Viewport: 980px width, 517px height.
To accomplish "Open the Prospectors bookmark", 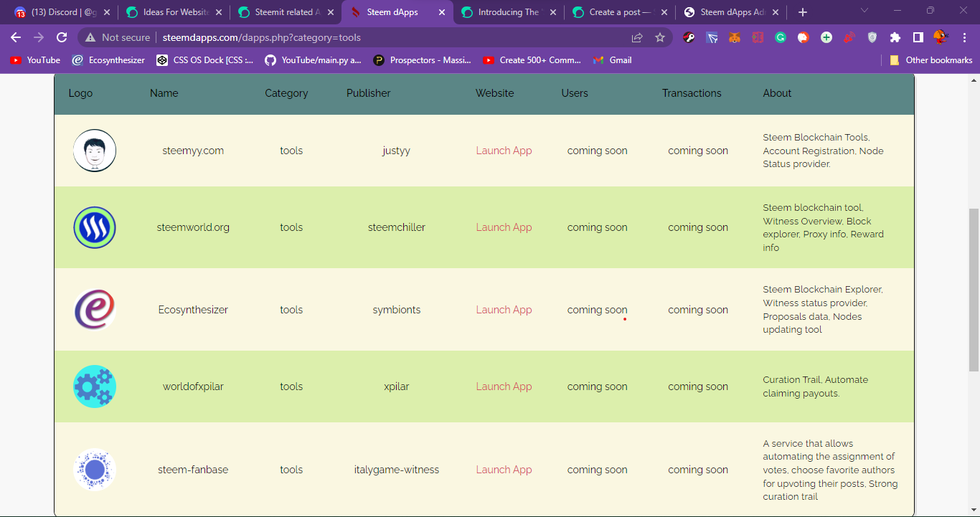I will (x=423, y=60).
